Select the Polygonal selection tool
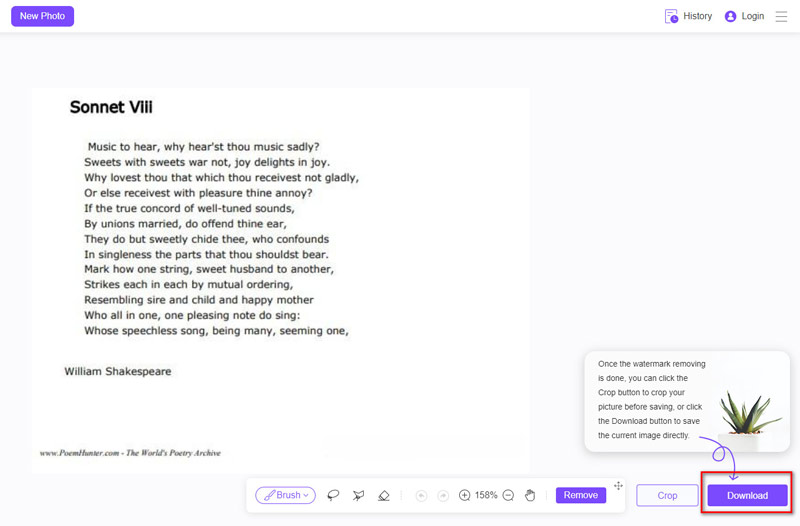This screenshot has width=800, height=526. click(359, 495)
